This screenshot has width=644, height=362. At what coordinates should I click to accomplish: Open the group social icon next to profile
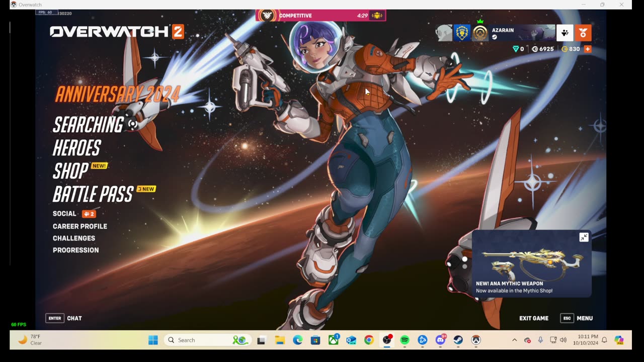pyautogui.click(x=565, y=33)
